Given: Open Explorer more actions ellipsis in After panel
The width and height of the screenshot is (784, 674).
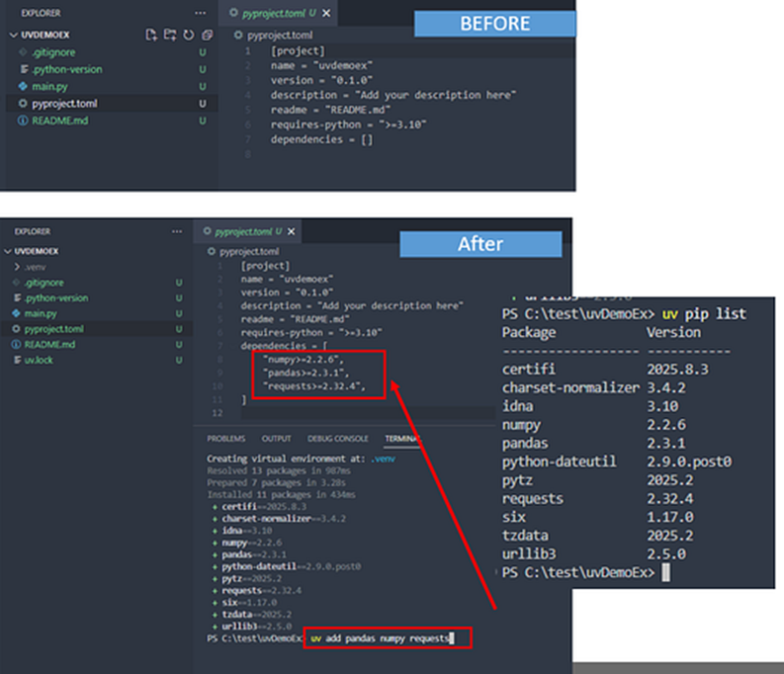Looking at the screenshot, I should pos(178,231).
